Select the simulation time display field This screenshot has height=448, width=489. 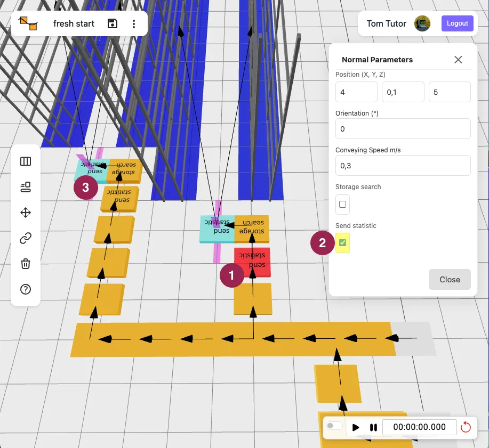(x=420, y=427)
